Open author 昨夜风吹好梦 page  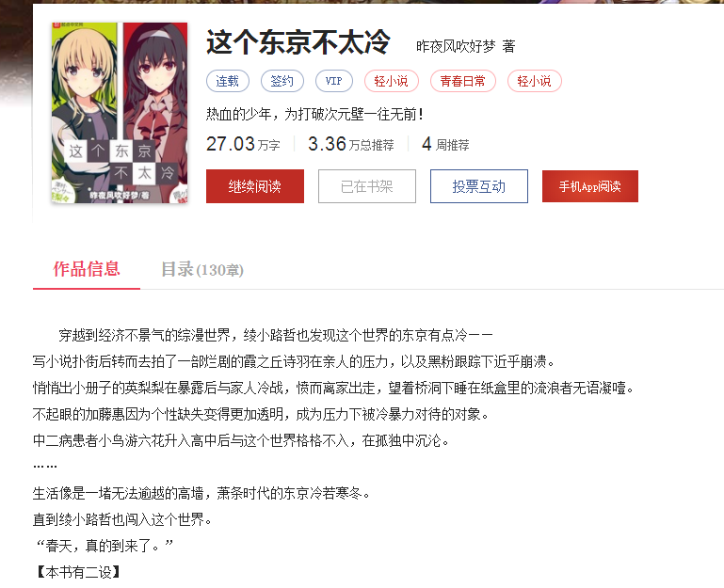tap(456, 46)
